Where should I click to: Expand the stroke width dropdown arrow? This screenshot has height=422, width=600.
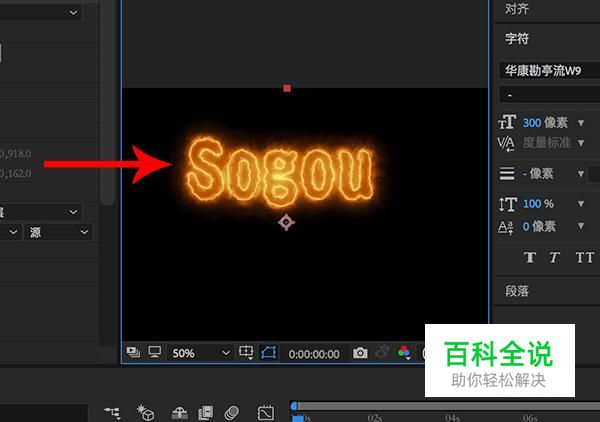click(x=581, y=174)
